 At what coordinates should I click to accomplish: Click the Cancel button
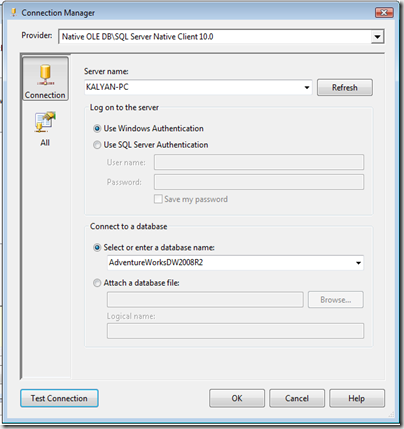297,398
